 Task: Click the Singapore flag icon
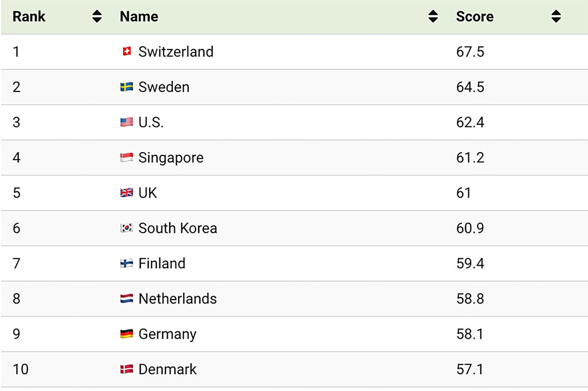(x=127, y=158)
